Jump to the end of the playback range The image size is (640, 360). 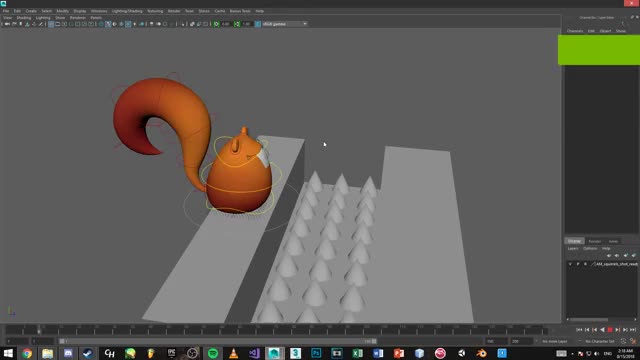[633, 330]
